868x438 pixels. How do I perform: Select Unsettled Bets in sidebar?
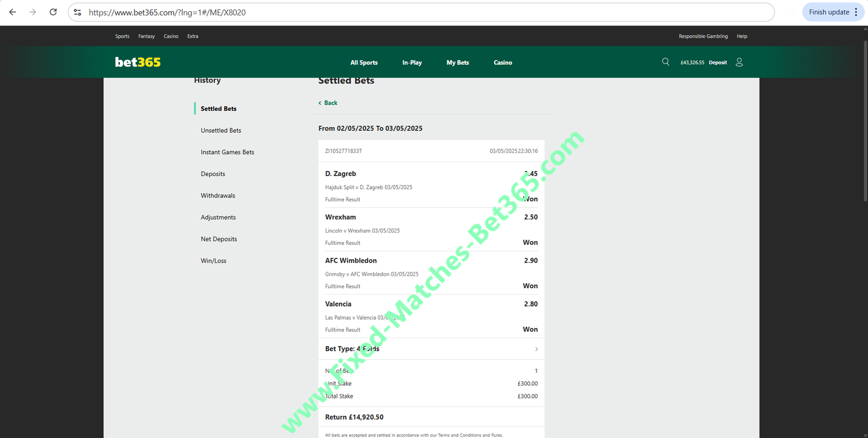coord(221,130)
